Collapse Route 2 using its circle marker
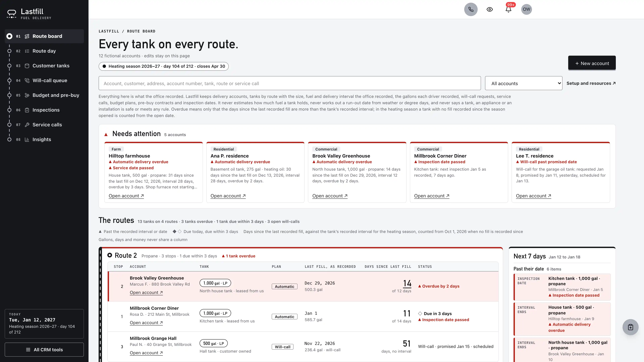 (x=110, y=255)
